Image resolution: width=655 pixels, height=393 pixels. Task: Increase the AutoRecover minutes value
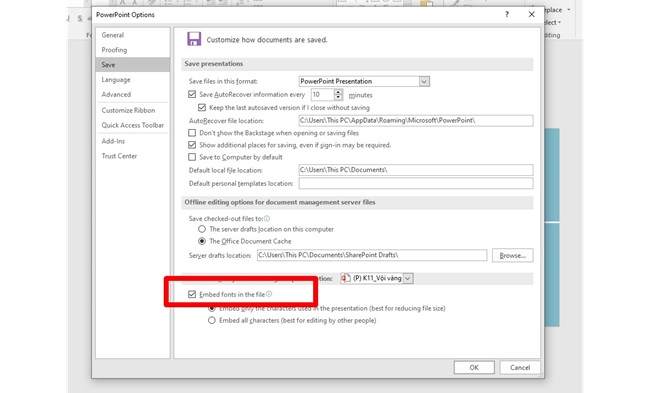(338, 92)
